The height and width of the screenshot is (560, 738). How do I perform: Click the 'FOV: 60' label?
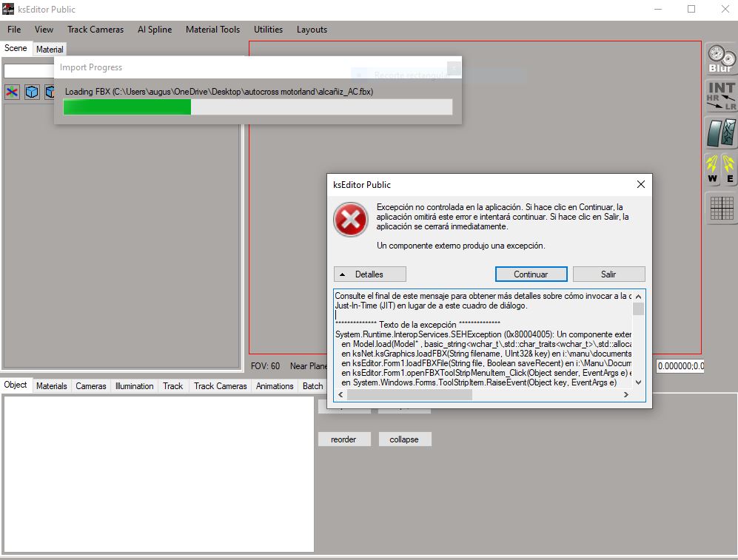(x=266, y=365)
